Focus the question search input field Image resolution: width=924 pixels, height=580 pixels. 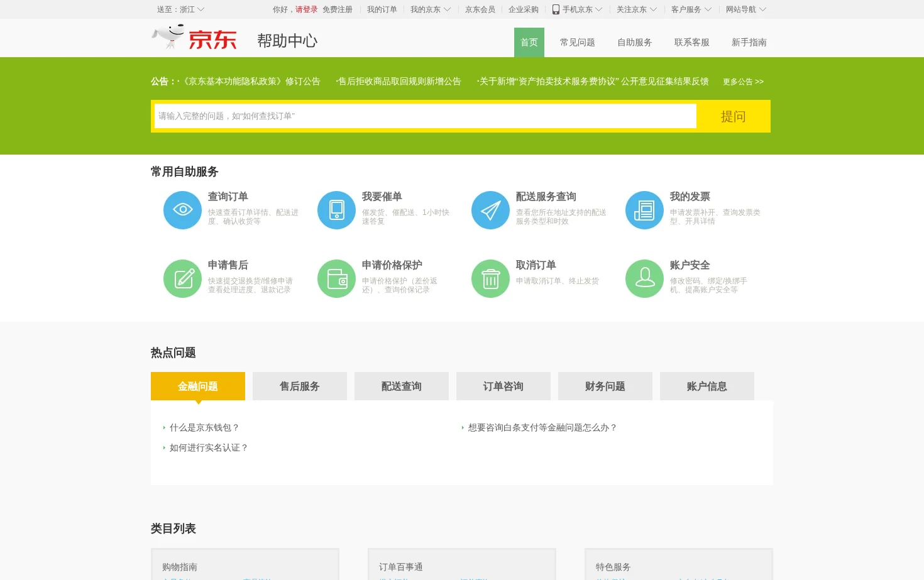tap(426, 116)
